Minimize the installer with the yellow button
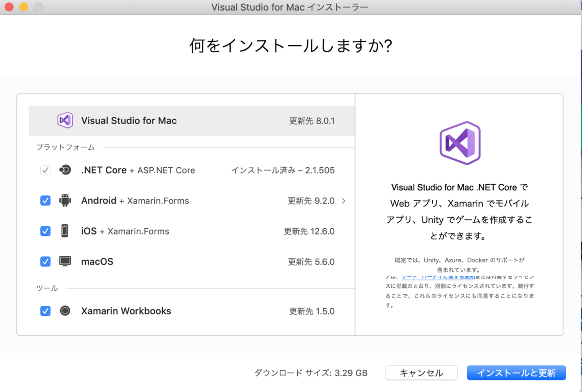The image size is (582, 392). coord(23,7)
